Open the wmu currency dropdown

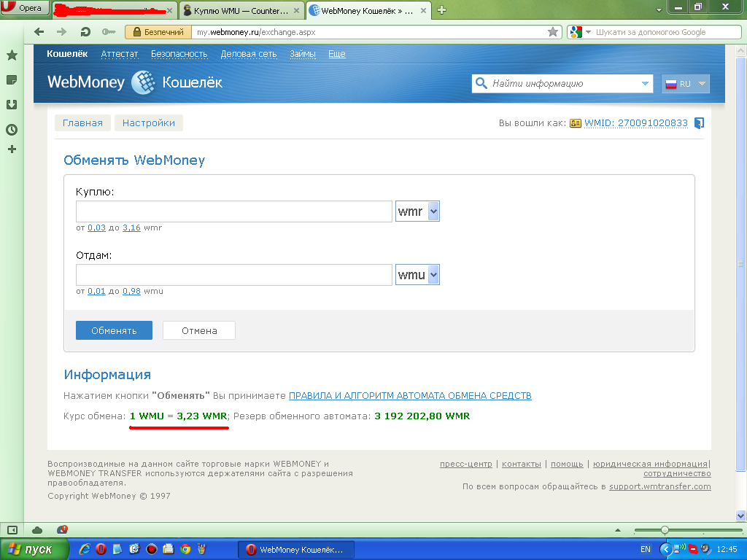click(417, 275)
